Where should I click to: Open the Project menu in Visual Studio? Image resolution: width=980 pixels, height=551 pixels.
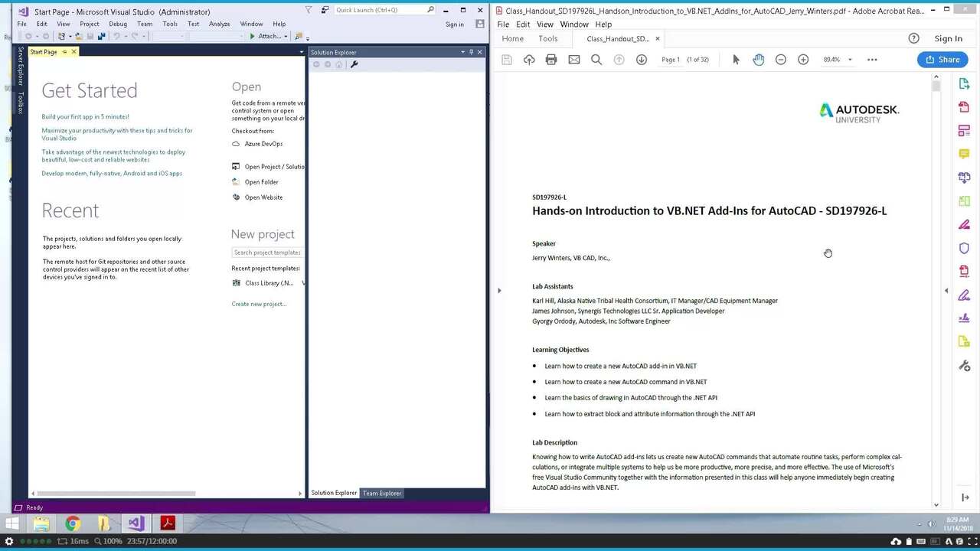click(x=90, y=24)
